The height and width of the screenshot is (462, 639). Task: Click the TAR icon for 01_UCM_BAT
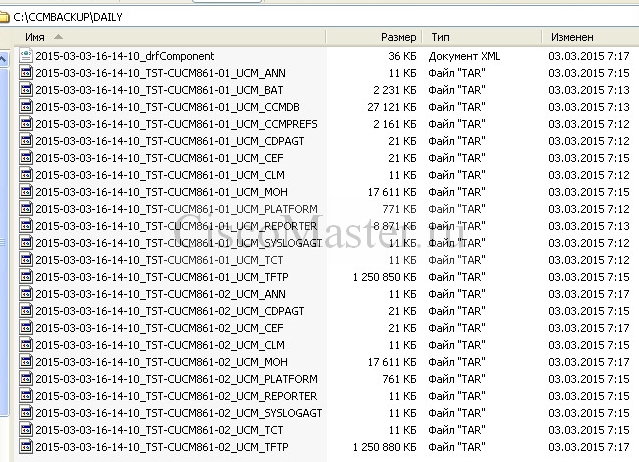point(26,90)
